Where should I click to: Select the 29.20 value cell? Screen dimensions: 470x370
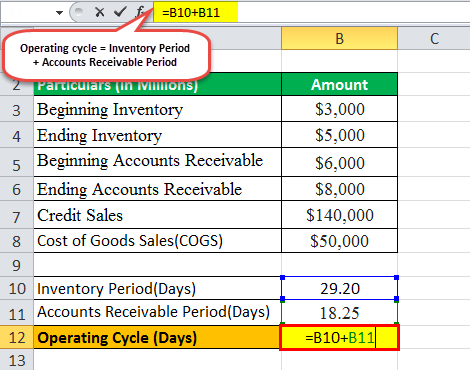[339, 288]
